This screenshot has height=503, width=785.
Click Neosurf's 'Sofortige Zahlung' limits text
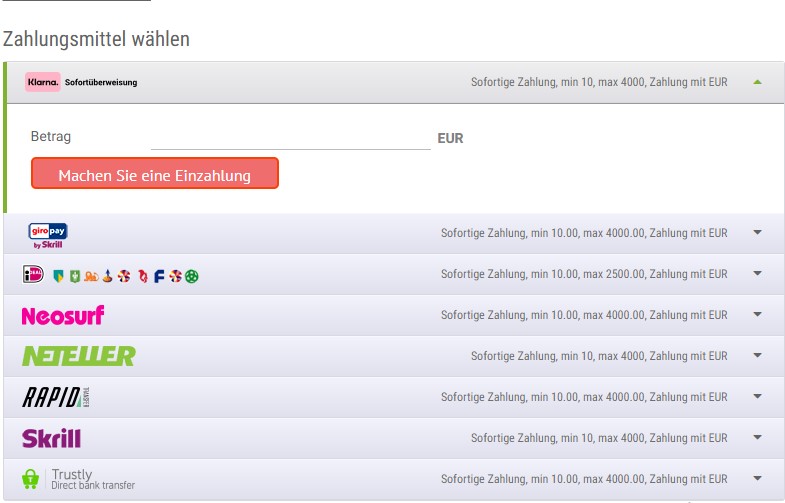584,315
